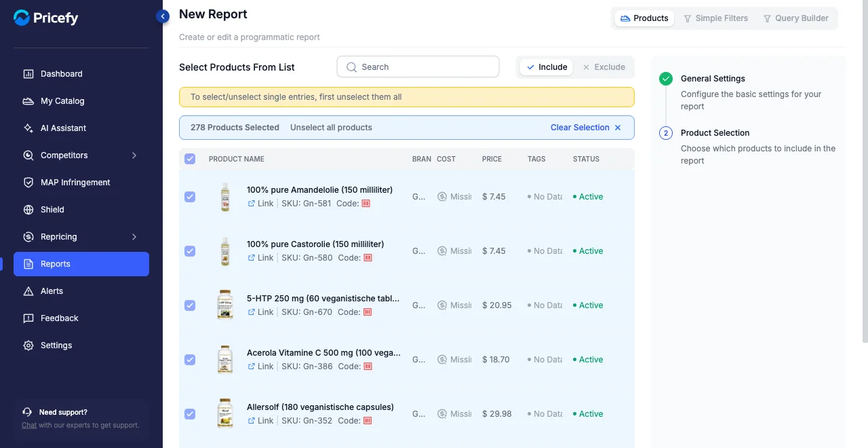The width and height of the screenshot is (868, 448).
Task: Click the Search products input field
Action: tap(418, 67)
